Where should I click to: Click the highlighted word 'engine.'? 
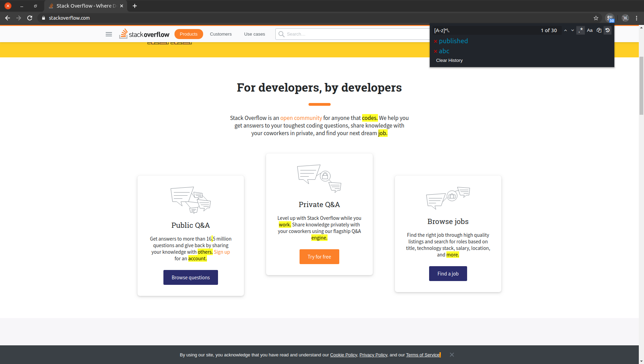point(319,238)
